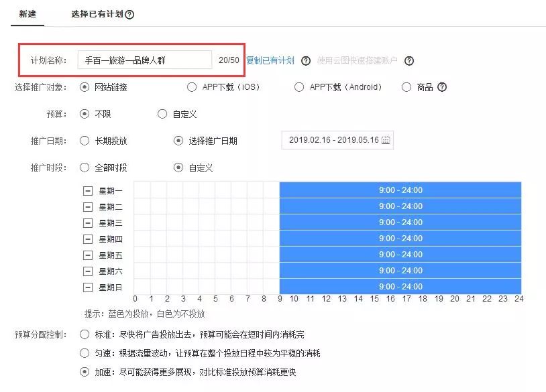Click the 计划名称 text input field

(x=144, y=60)
